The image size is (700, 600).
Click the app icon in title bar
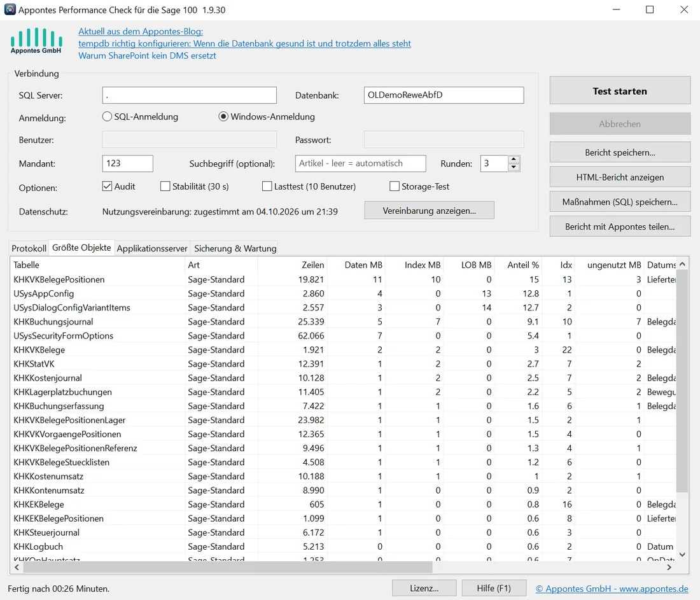coord(10,10)
